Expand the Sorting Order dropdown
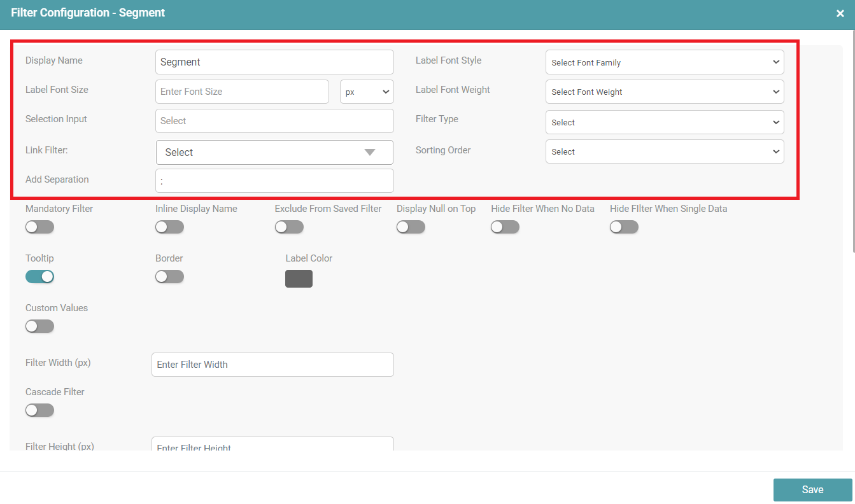 664,151
